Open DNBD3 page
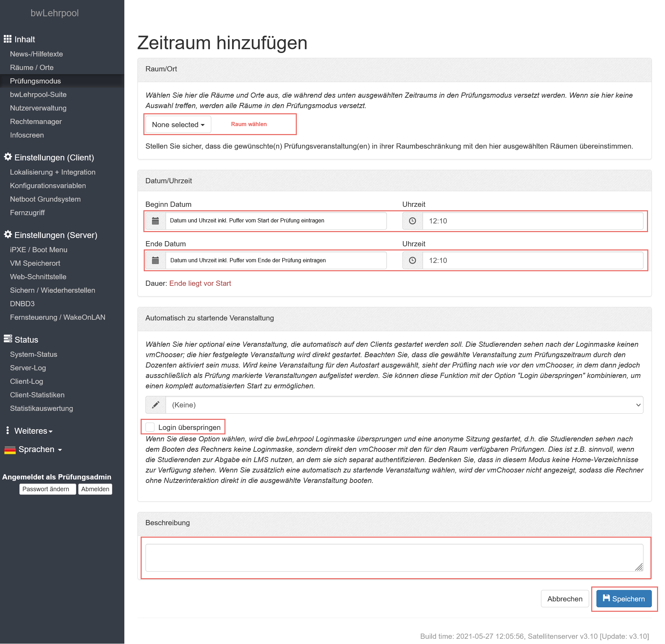665x644 pixels. [x=22, y=304]
